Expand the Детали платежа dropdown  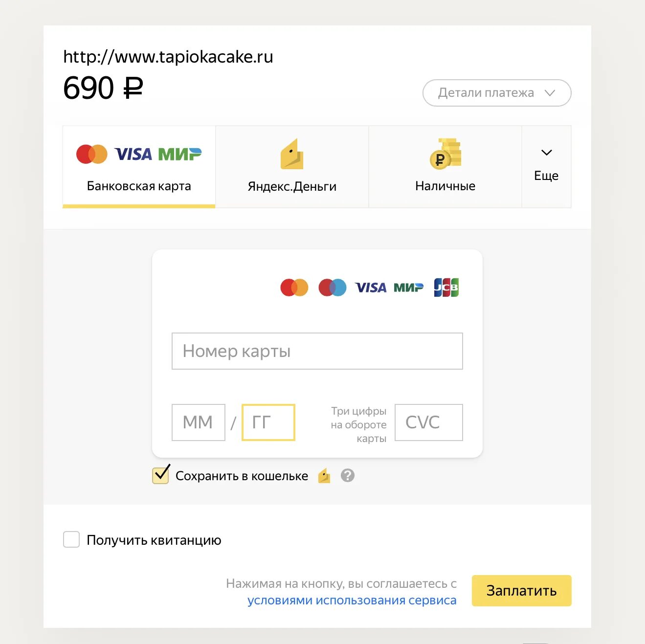497,93
